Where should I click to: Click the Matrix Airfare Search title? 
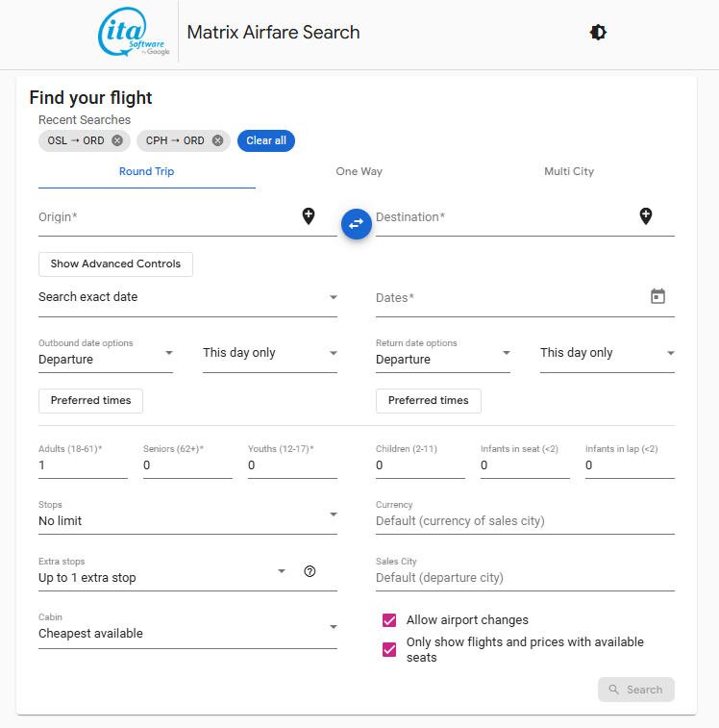273,33
